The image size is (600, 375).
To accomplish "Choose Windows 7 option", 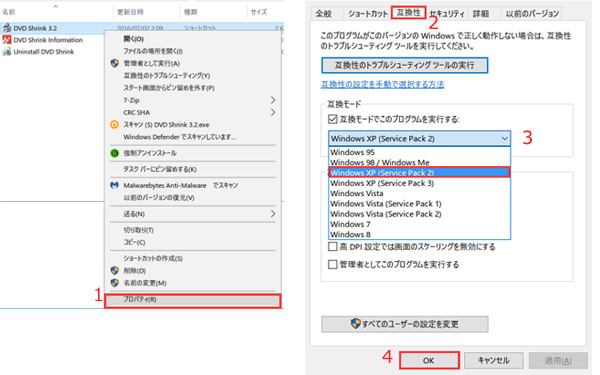I will (x=419, y=224).
